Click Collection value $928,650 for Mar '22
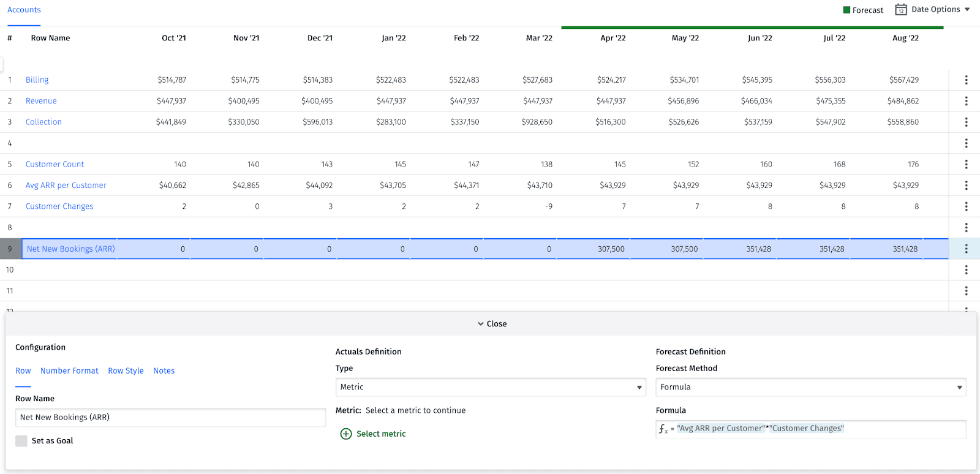980x474 pixels. 537,122
